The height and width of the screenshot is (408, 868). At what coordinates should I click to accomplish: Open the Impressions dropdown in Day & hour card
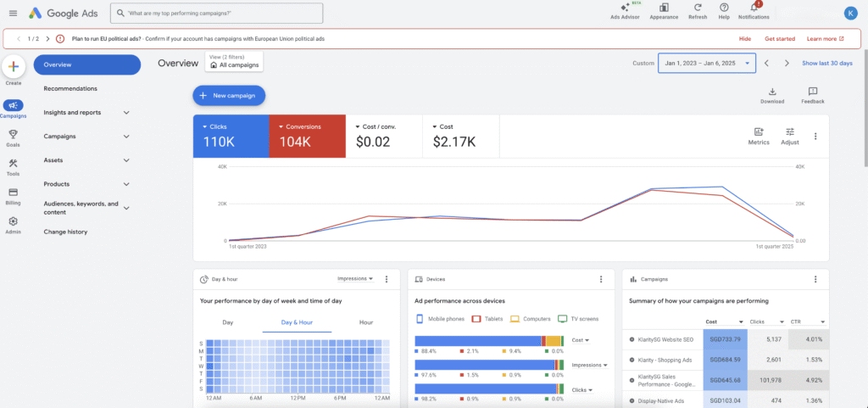pyautogui.click(x=355, y=278)
